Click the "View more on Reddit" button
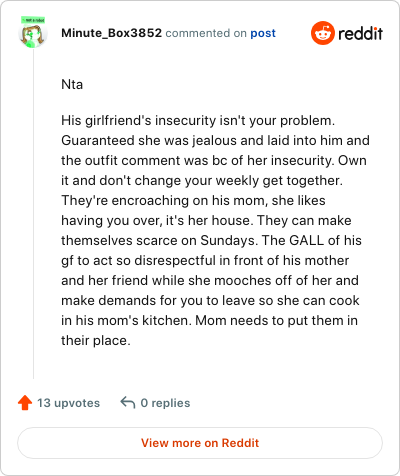 pos(200,443)
